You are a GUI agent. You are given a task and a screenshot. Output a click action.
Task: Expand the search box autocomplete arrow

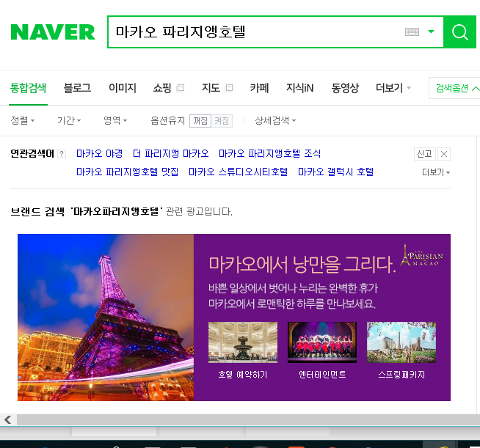[x=431, y=32]
